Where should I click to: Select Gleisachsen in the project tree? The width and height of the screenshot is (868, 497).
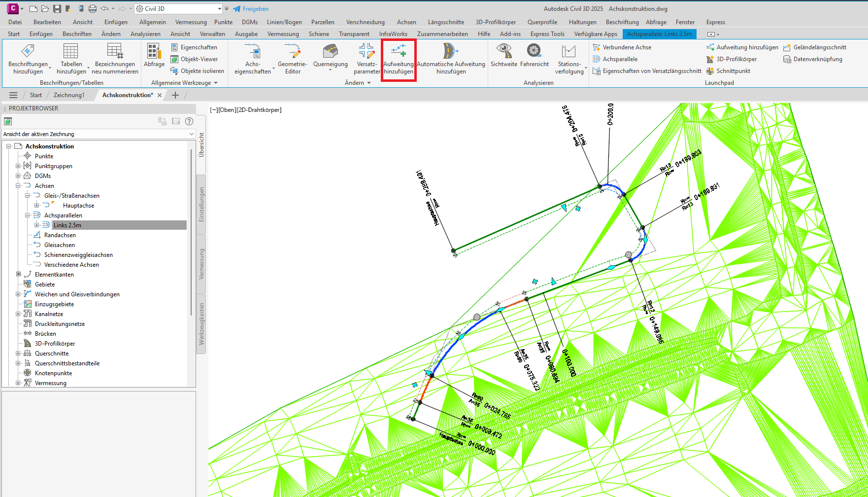click(60, 245)
